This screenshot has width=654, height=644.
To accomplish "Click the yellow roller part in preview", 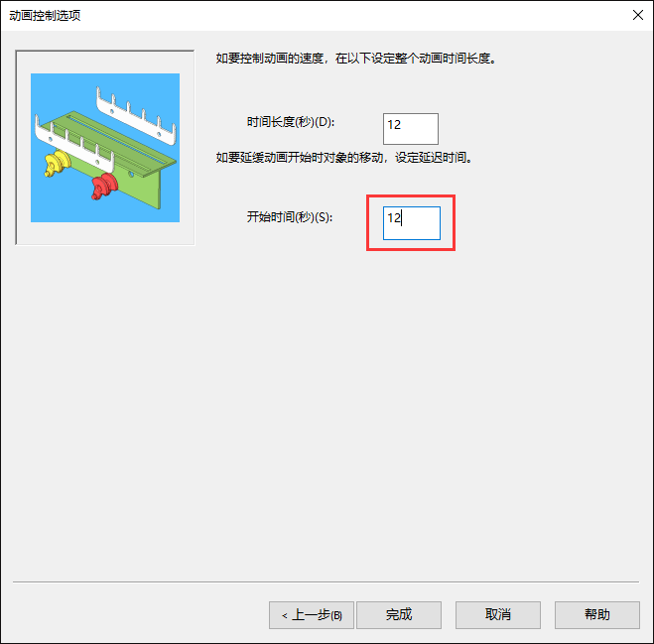I will click(57, 163).
